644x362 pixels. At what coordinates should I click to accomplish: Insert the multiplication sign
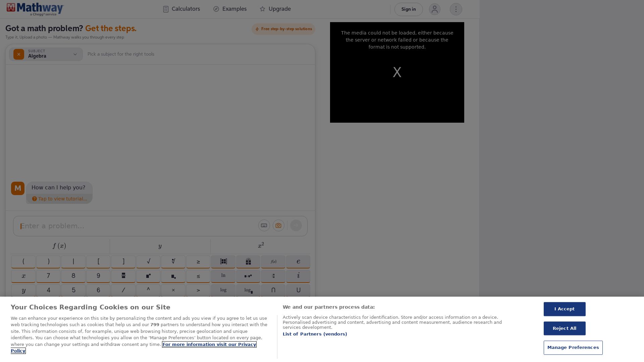point(173,290)
